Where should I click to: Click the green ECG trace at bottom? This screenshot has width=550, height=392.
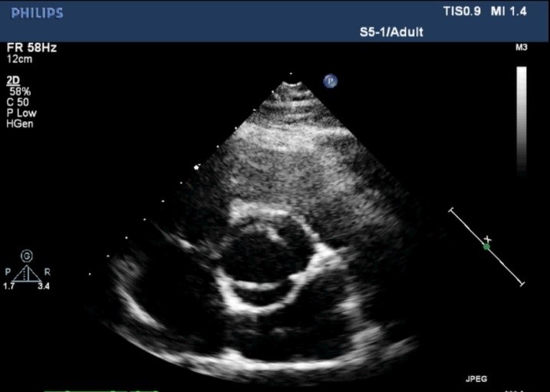click(100, 390)
